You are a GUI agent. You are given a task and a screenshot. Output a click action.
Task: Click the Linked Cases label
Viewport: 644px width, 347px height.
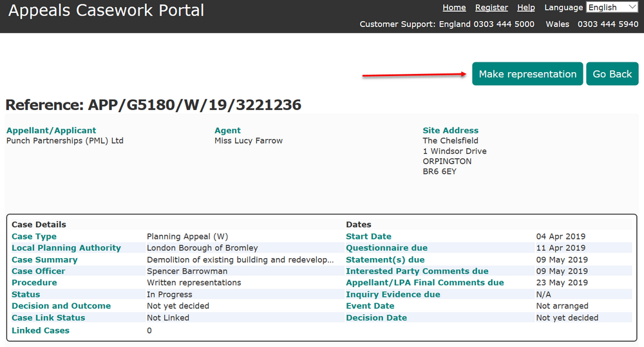point(40,330)
